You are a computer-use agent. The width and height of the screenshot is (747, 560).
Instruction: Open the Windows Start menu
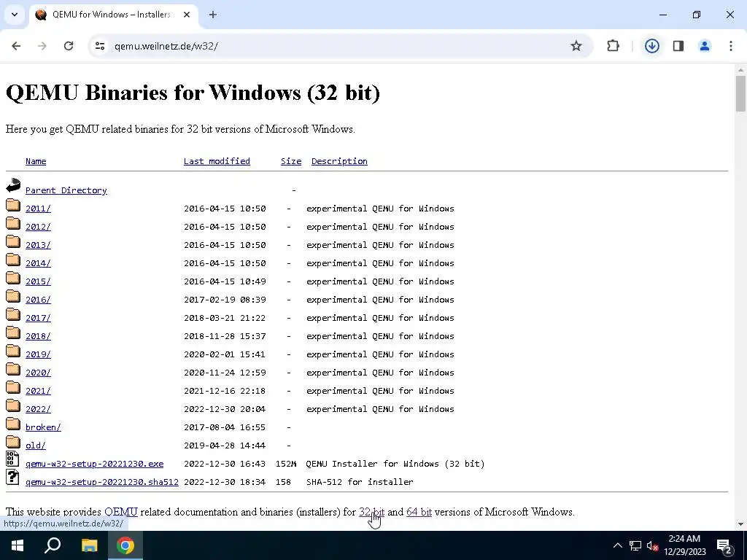(18, 545)
